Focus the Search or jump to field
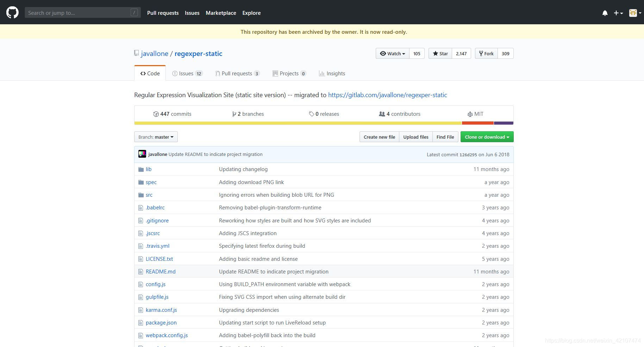644x347 pixels. click(83, 13)
